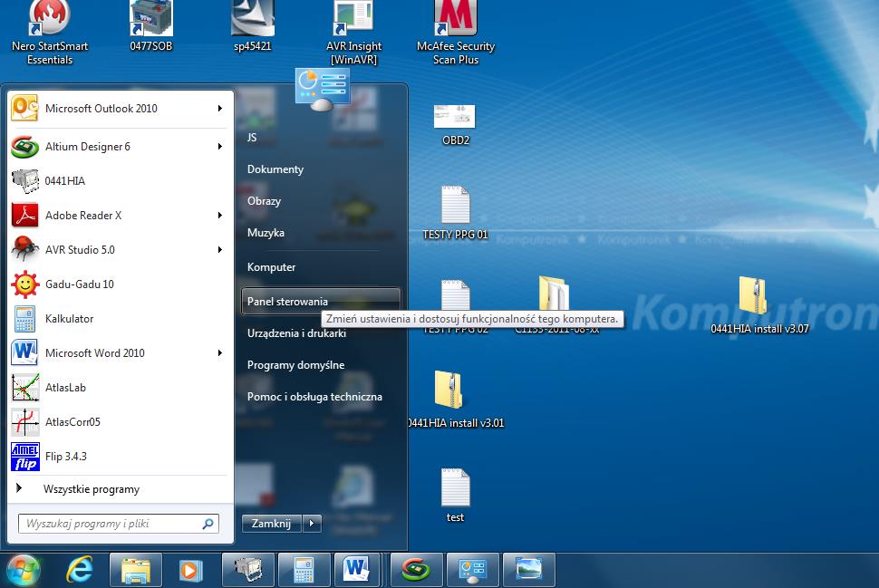
Task: Expand Microsoft Outlook 2010 jump list arrow
Action: pyautogui.click(x=220, y=108)
